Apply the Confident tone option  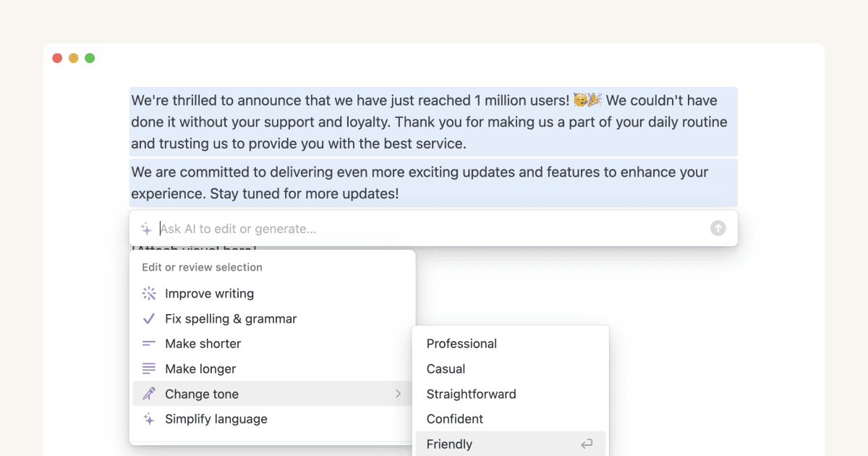pos(454,418)
